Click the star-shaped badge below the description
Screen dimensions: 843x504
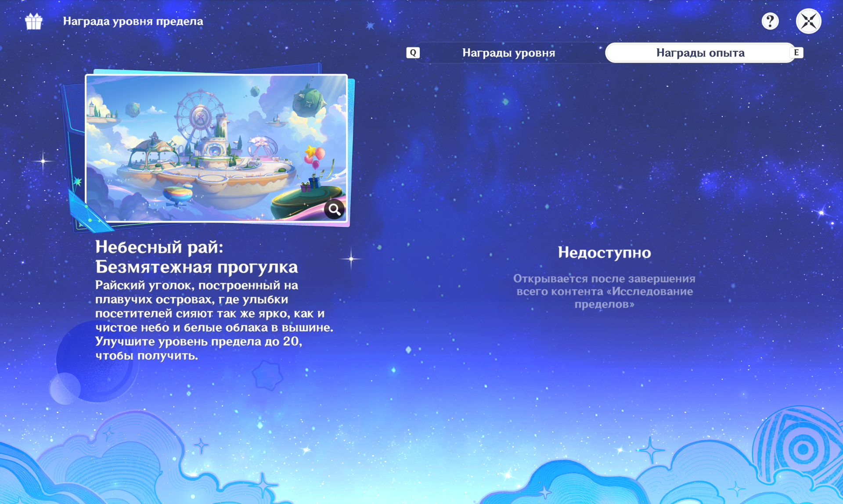pyautogui.click(x=267, y=375)
